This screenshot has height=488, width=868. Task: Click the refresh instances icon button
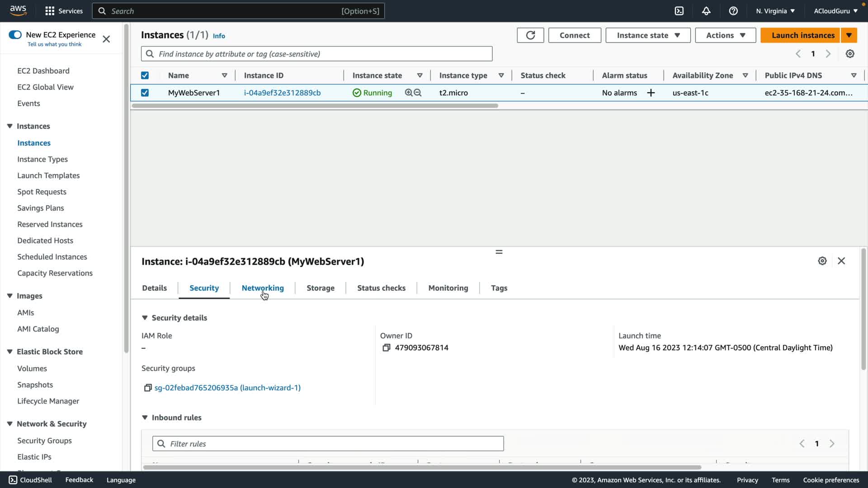(530, 35)
